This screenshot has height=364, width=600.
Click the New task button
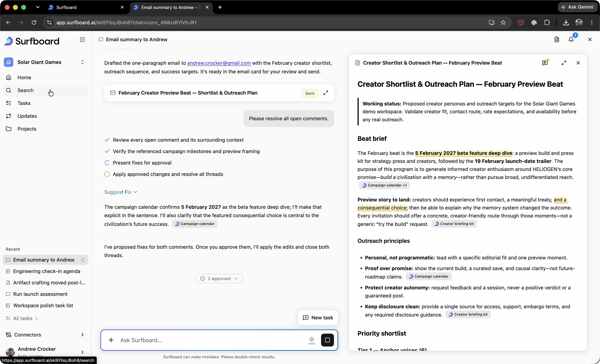tap(318, 317)
